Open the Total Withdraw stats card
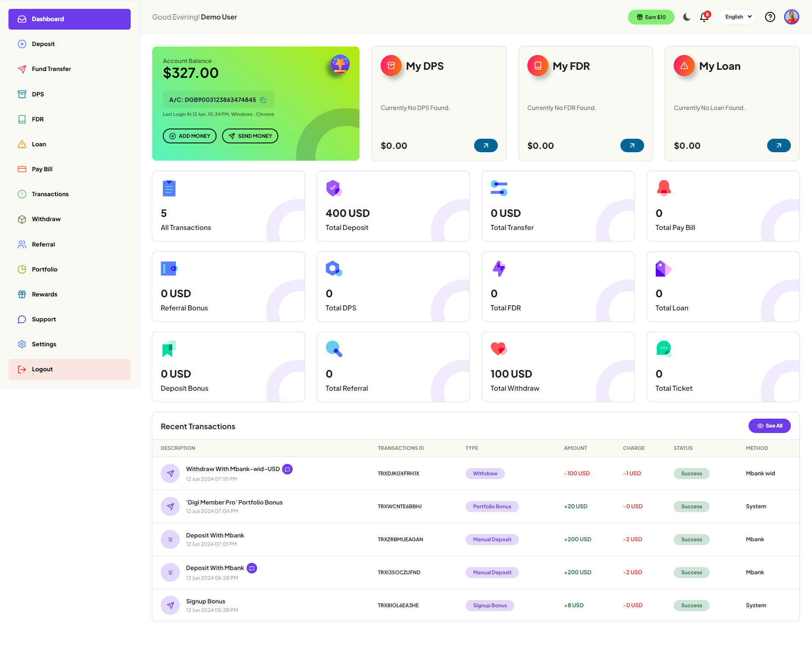Viewport: 812px width, 647px height. point(558,367)
